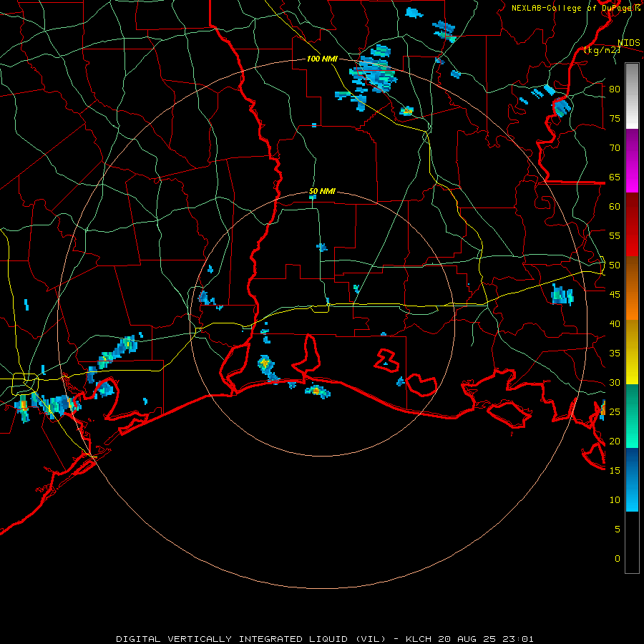
Task: Pick the magenta-purple segment of the color scale
Action: point(632,161)
